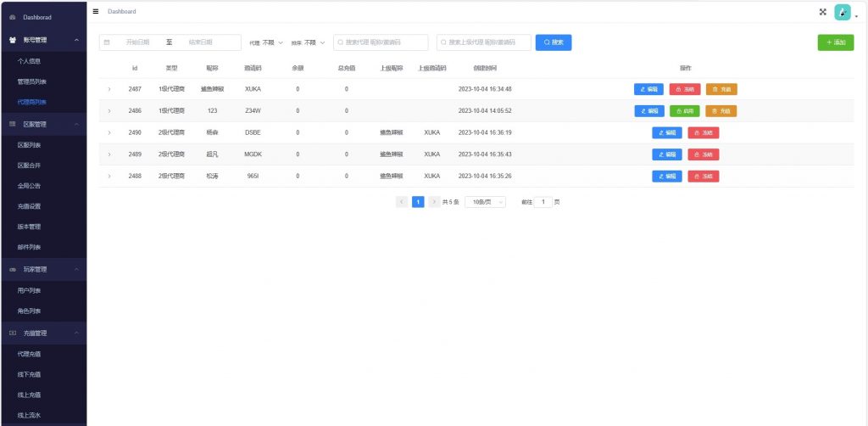Open the 10条/页 page size dropdown
Viewport: 868px width, 426px height.
(485, 202)
